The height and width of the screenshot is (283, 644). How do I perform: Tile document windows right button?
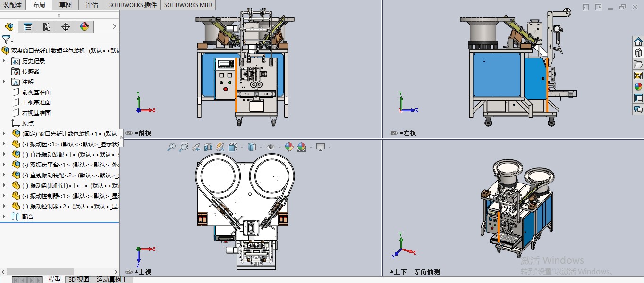[x=598, y=7]
